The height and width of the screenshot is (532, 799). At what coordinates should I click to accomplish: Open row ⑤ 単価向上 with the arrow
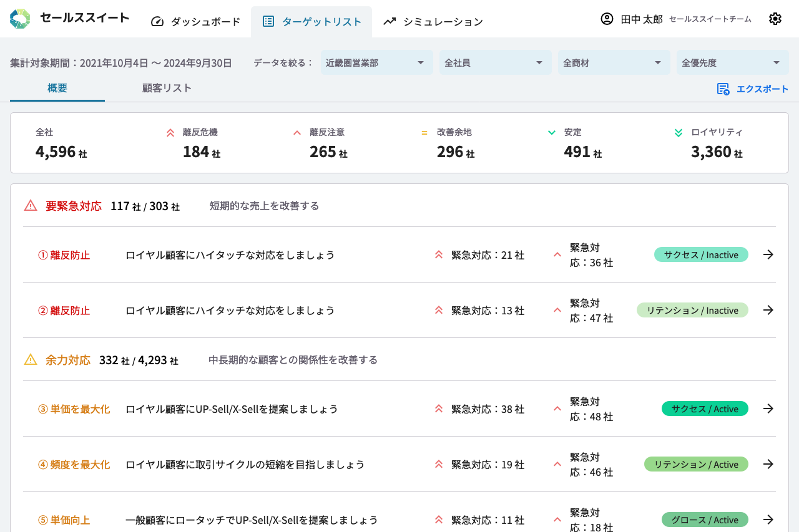tap(768, 520)
